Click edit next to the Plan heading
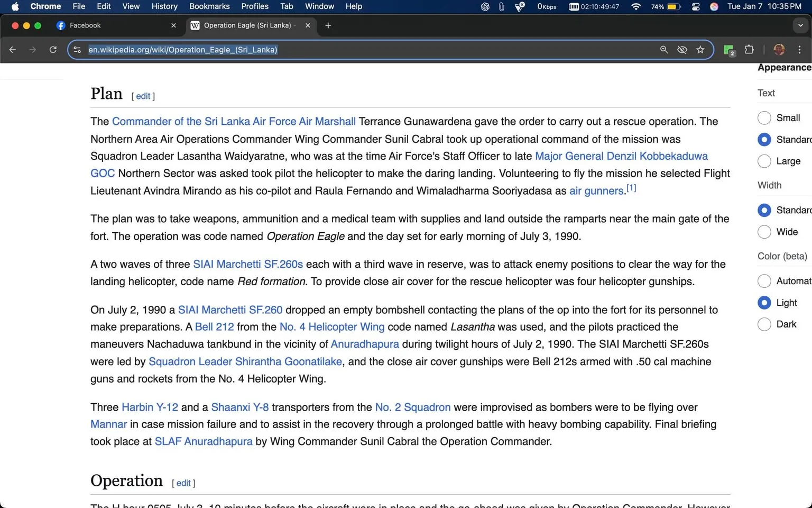Viewport: 812px width, 508px height. 143,96
